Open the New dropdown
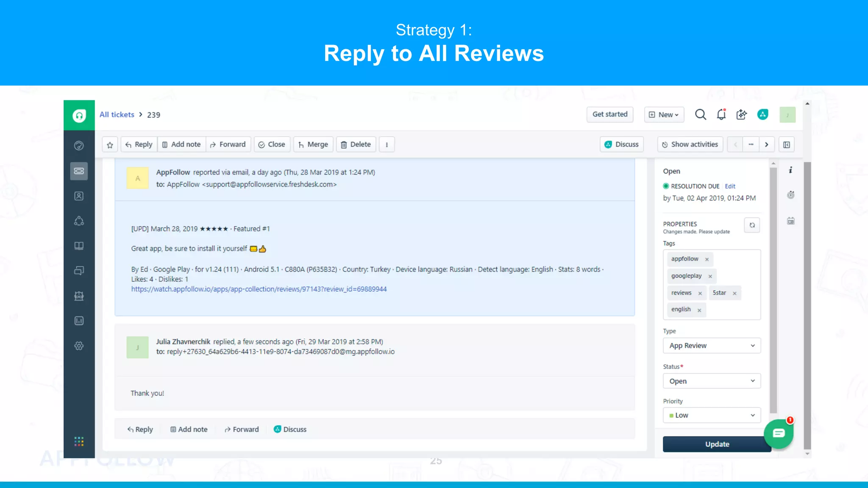 (x=664, y=115)
